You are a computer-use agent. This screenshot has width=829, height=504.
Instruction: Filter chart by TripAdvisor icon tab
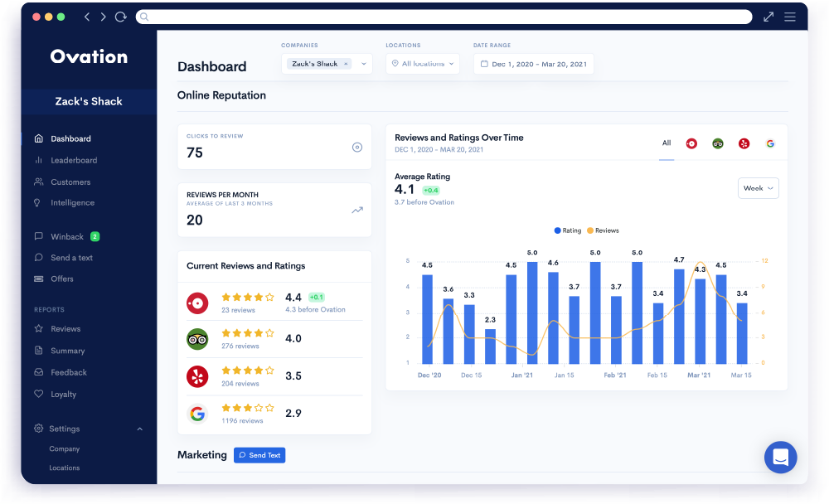pos(717,143)
